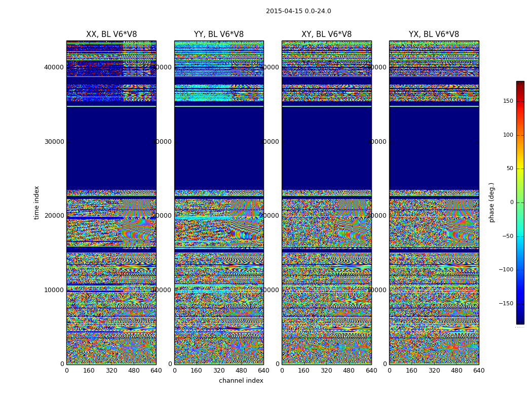Select the XY phase waterfall plot
Viewport: 532px width, 405px height.
[326, 202]
